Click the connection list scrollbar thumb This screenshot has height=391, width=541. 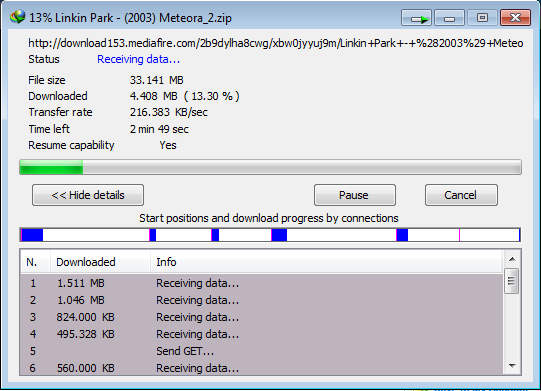coord(511,281)
